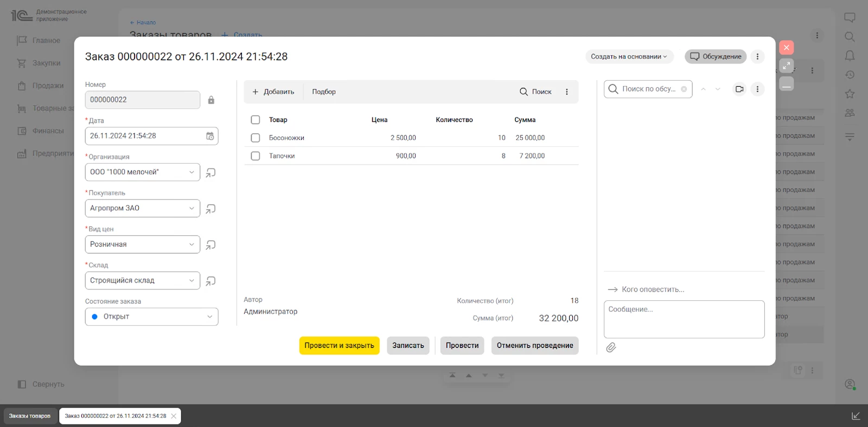868x427 pixels.
Task: Expand the Вид цен dropdown
Action: coord(192,244)
